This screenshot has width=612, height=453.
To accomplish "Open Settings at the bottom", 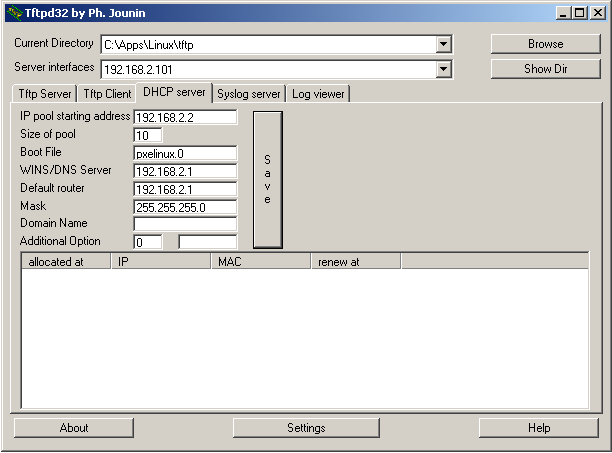I will tap(306, 428).
